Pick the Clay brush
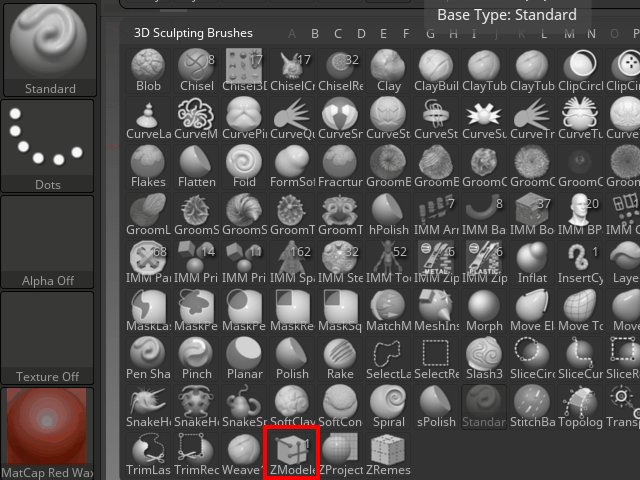 tap(389, 71)
